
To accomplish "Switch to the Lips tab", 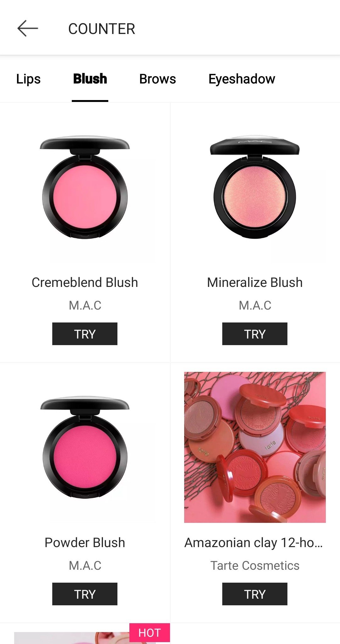I will (x=28, y=79).
